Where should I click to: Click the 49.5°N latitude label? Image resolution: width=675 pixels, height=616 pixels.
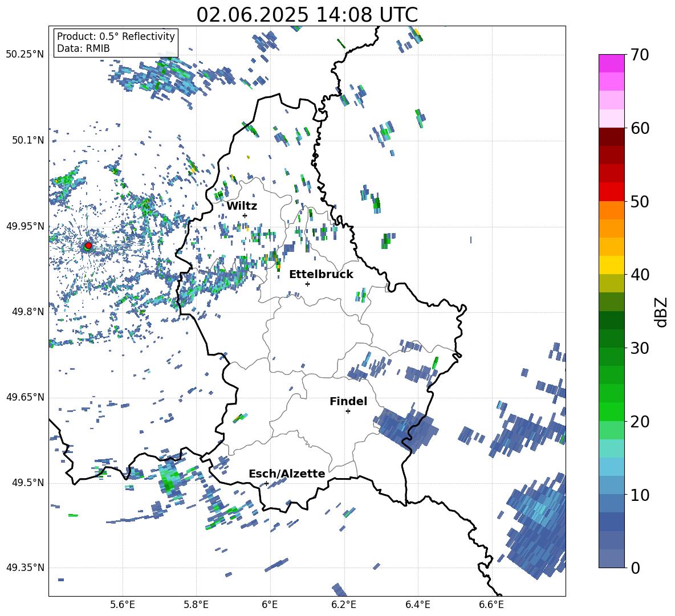point(27,483)
